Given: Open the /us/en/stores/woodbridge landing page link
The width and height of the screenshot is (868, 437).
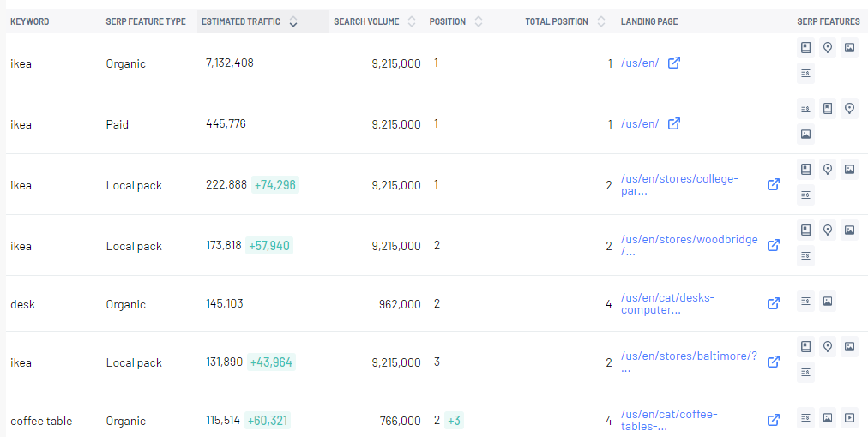Looking at the screenshot, I should (x=690, y=246).
